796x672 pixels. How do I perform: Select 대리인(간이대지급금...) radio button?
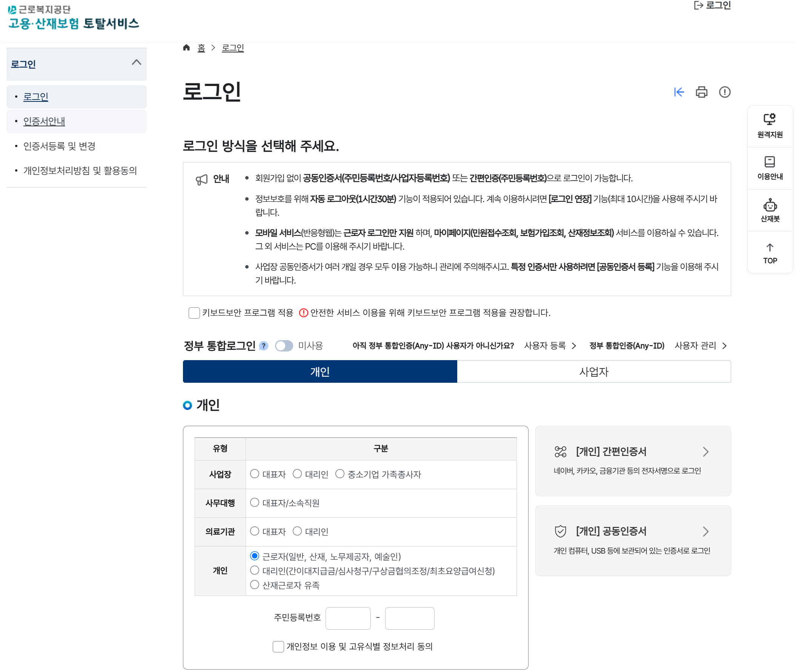(255, 571)
